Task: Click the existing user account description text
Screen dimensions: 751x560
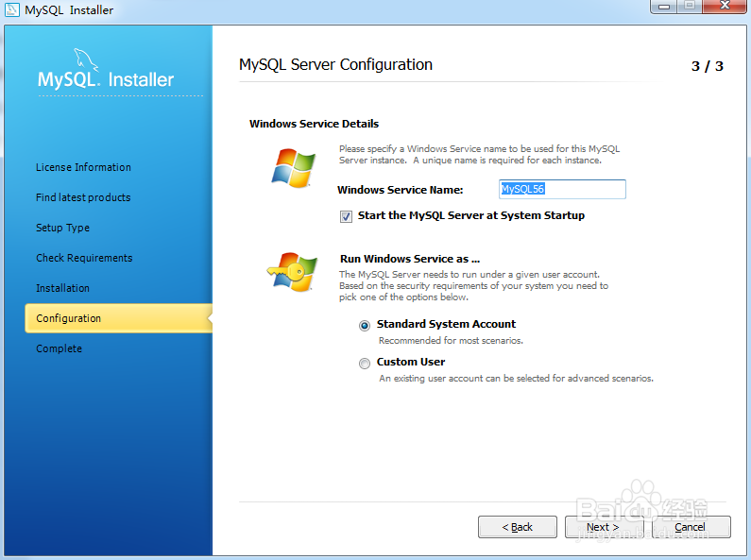Action: pos(517,379)
